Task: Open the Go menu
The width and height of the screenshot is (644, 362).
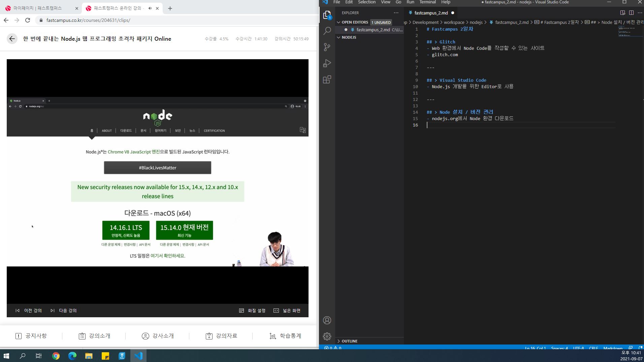Action: click(398, 2)
